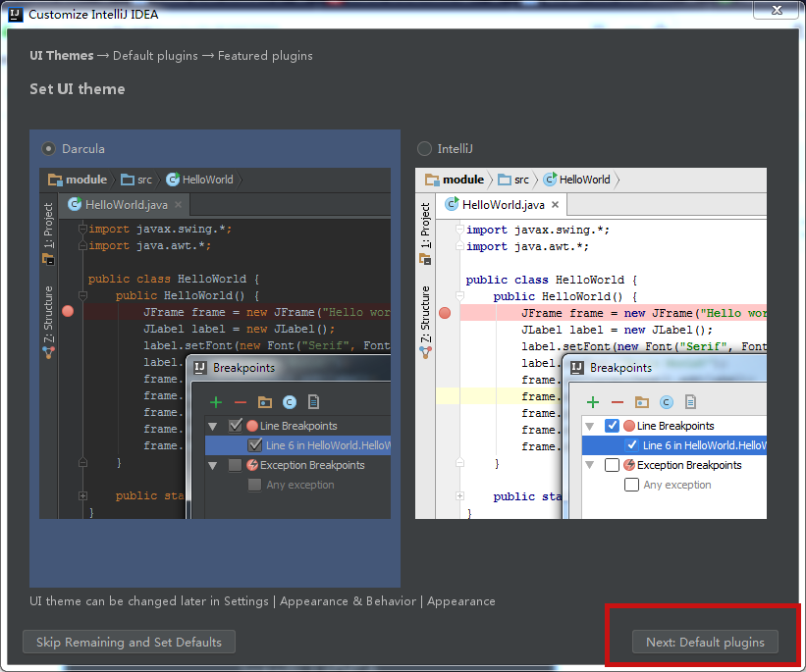Click module folder icon in Darcula preview
The image size is (806, 672).
click(55, 180)
